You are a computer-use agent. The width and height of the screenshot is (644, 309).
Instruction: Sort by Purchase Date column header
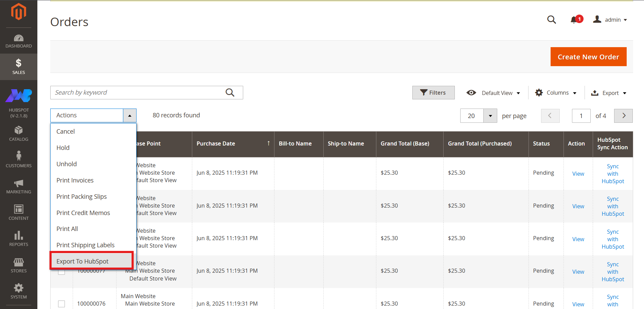pyautogui.click(x=233, y=144)
